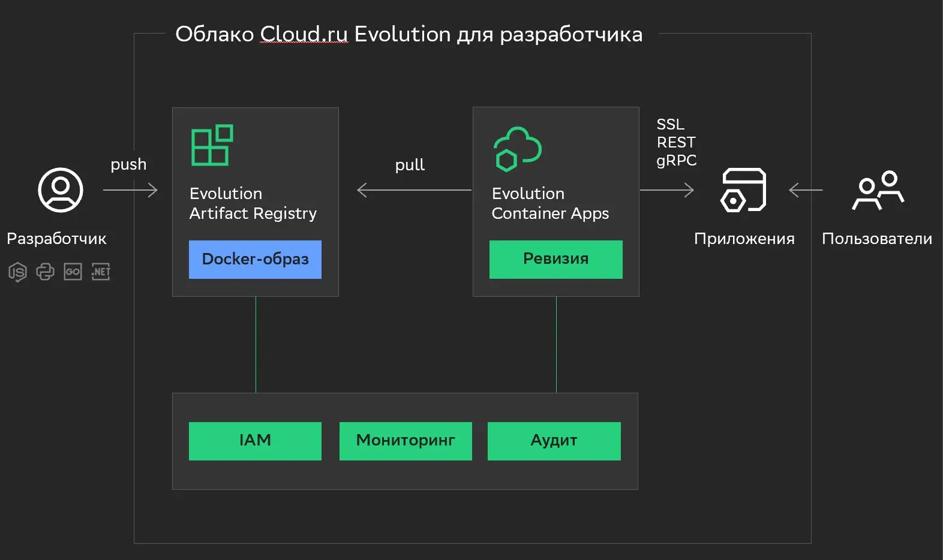Click the SSL protocol label
This screenshot has width=943, height=560.
pos(670,124)
